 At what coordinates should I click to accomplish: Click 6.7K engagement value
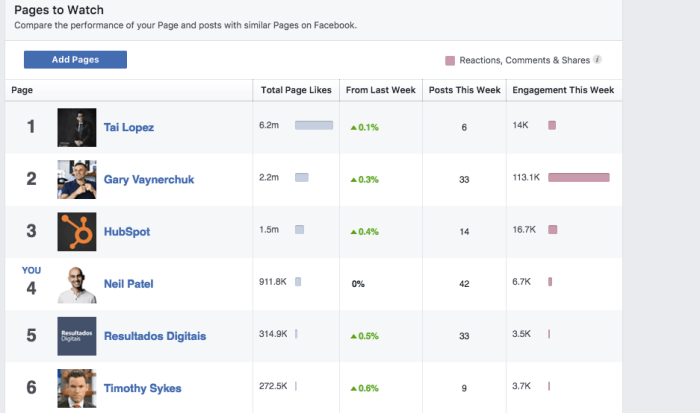point(521,282)
